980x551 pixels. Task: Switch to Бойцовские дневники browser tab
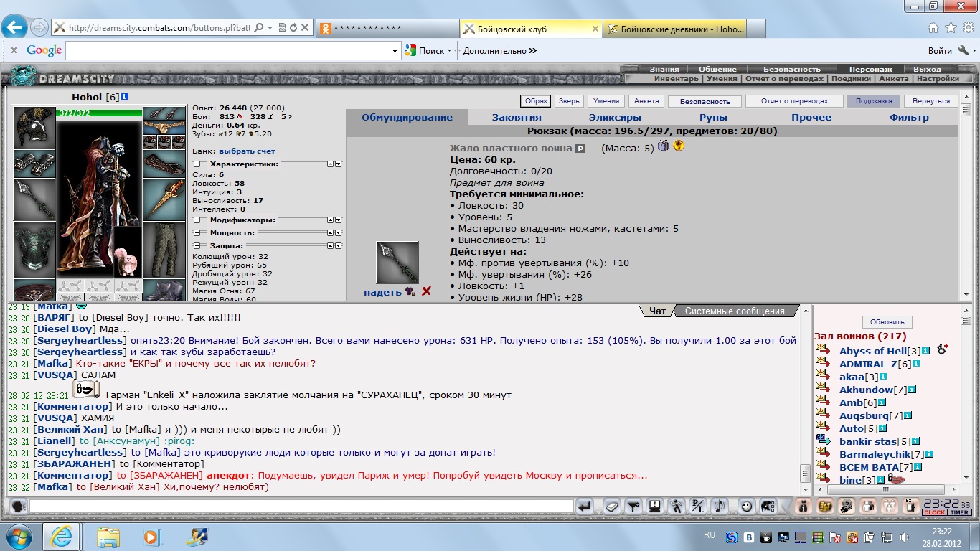676,29
